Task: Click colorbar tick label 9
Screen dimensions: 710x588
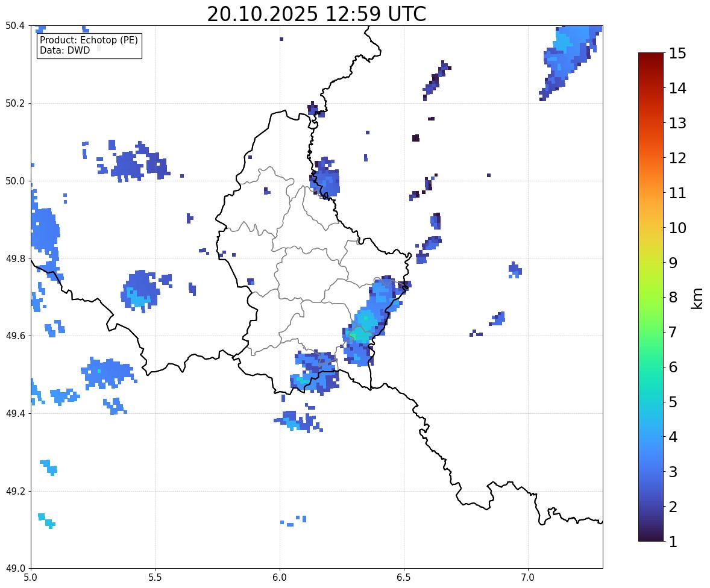Action: coord(673,263)
